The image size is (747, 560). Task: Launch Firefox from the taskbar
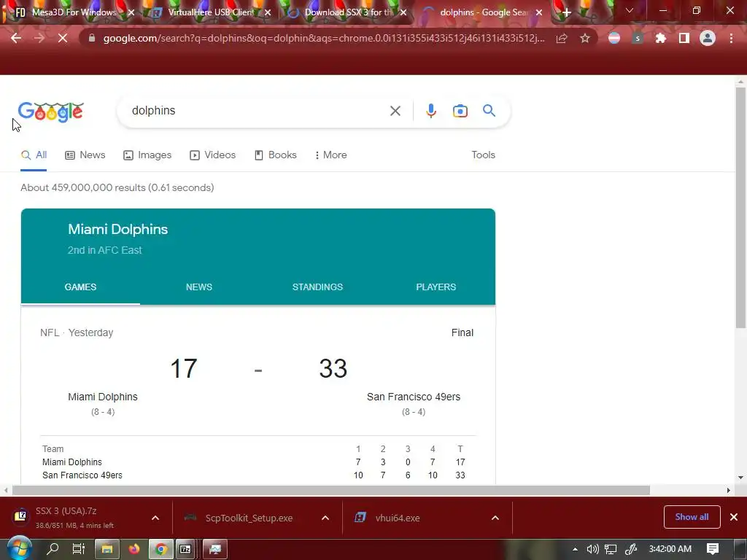[x=134, y=549]
